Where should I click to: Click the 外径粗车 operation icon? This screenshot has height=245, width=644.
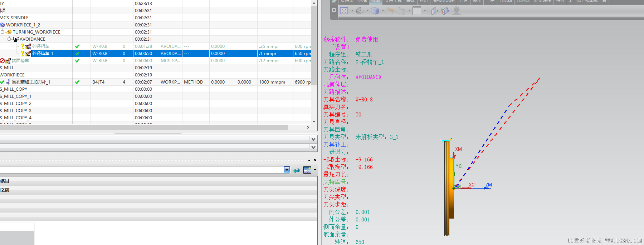point(28,46)
